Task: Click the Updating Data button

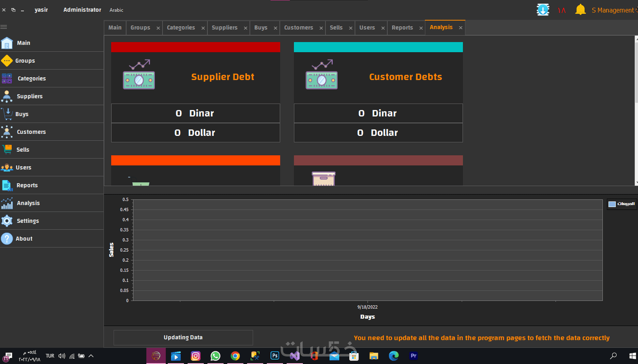Action: pyautogui.click(x=183, y=337)
